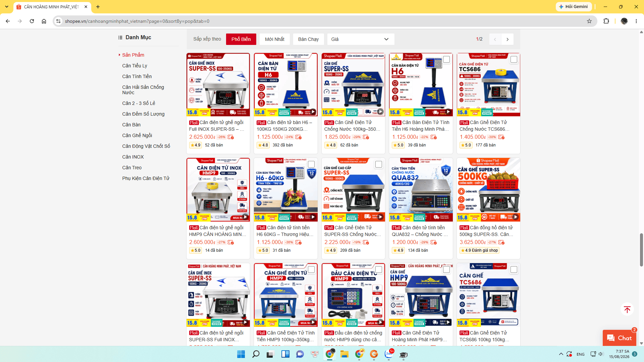Play video on 500kg SUPER-SS thumbnail
The height and width of the screenshot is (362, 644).
(516, 217)
